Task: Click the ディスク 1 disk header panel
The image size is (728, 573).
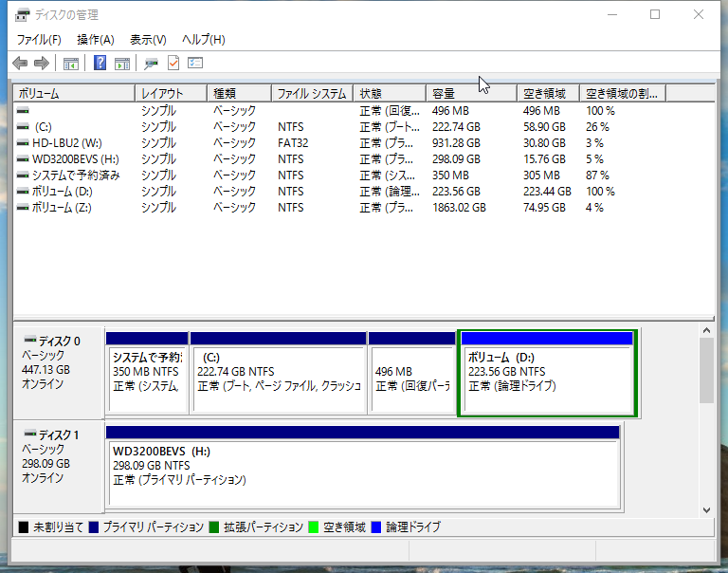Action: point(59,467)
